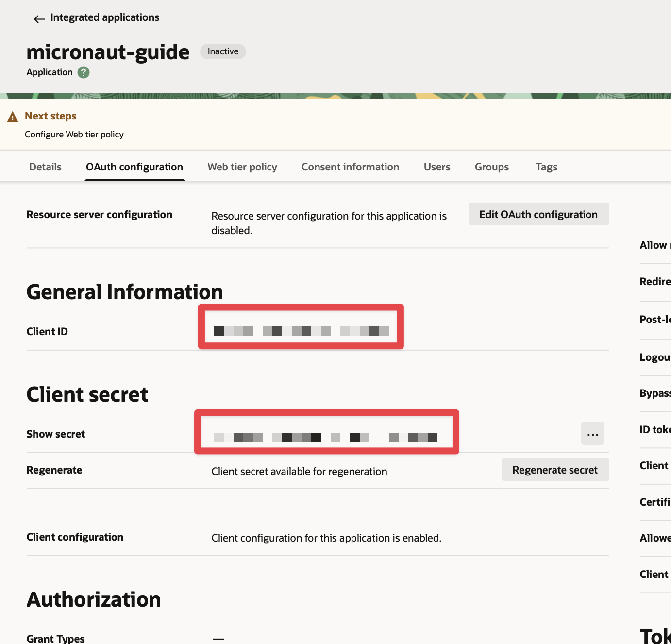Click the Configure Web tier policy text

point(74,135)
